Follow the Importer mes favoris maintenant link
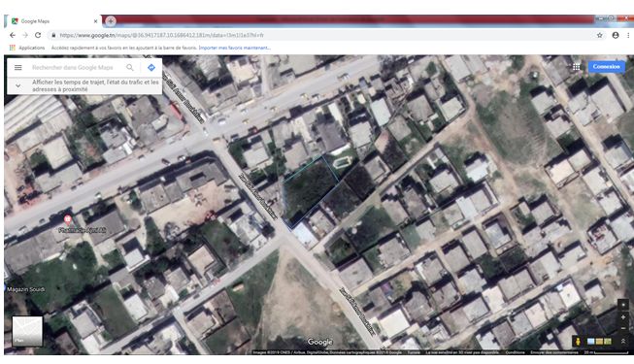Image resolution: width=634 pixels, height=364 pixels. click(x=234, y=48)
